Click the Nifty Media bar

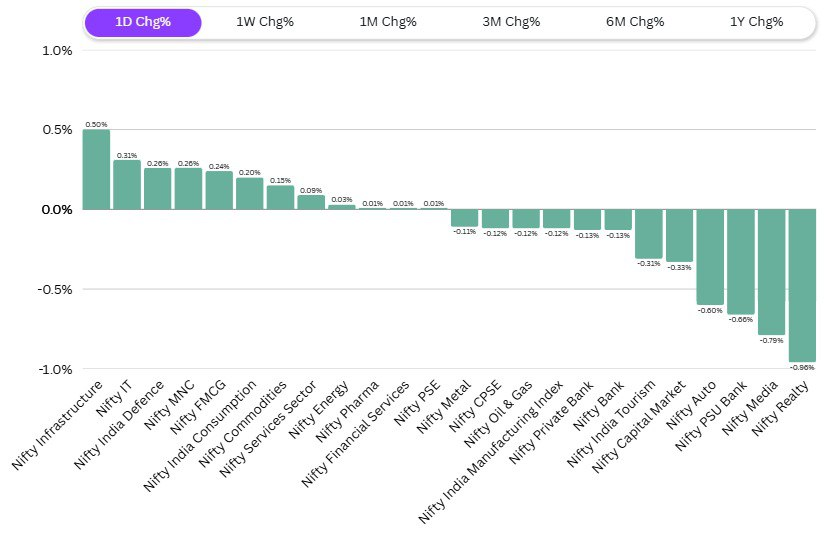tap(772, 272)
